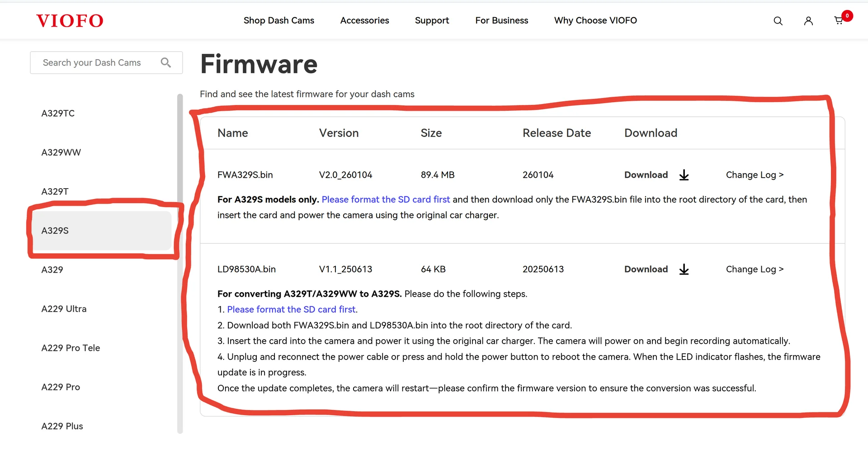Click the LD98530A.bin file name
This screenshot has height=450, width=868.
coord(246,269)
